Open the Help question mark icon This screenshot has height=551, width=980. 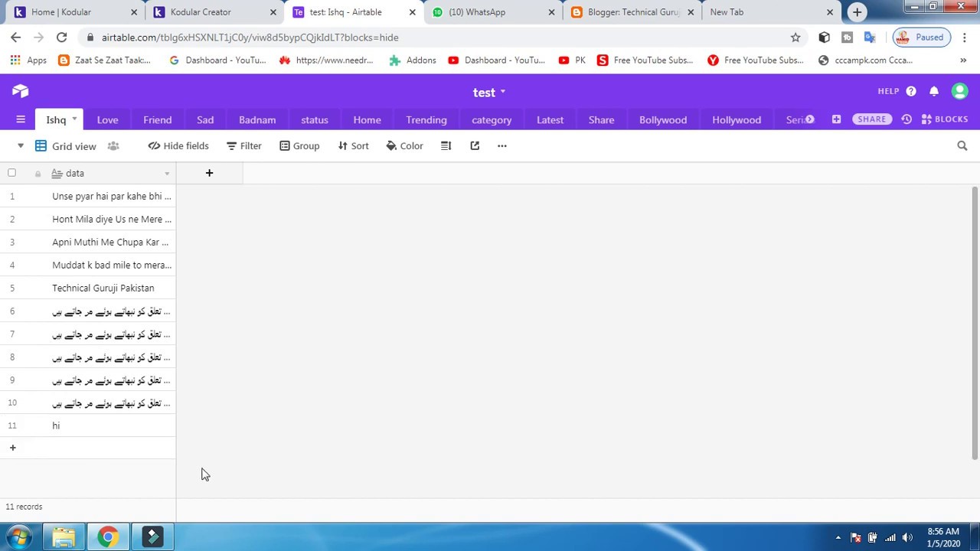point(911,92)
